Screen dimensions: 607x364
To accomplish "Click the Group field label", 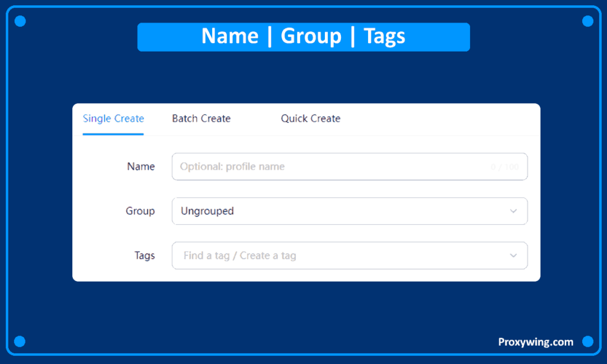I will pyautogui.click(x=140, y=211).
